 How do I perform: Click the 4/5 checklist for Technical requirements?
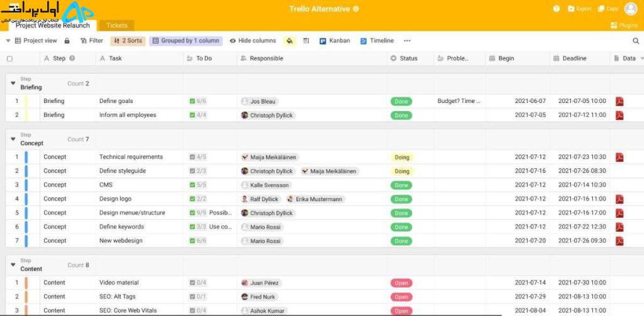pyautogui.click(x=197, y=157)
